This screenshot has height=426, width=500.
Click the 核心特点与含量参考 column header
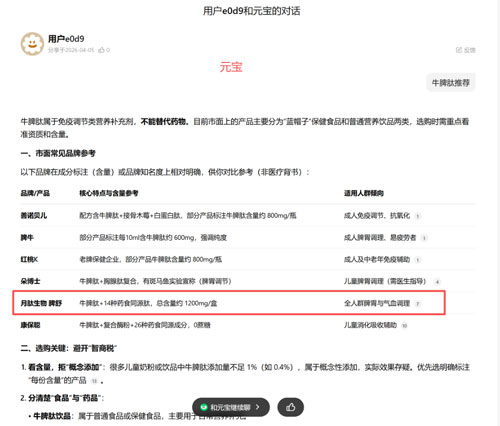(109, 193)
